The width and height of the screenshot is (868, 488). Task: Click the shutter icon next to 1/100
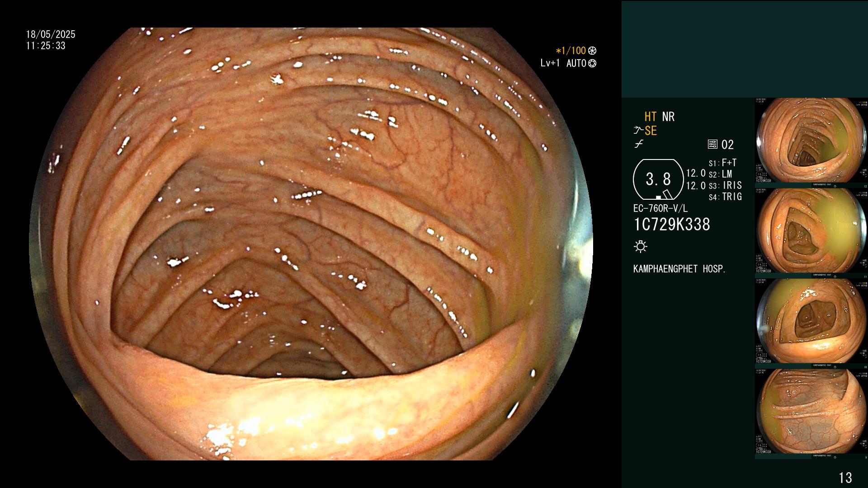coord(592,51)
